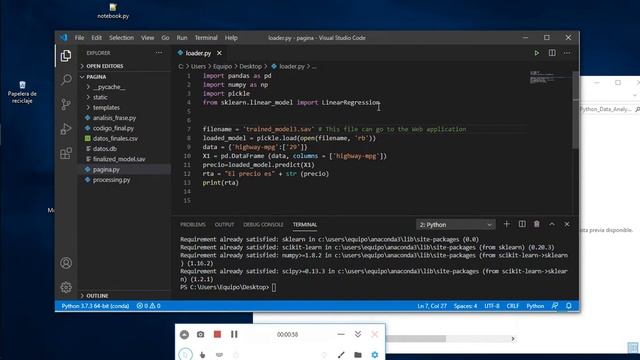Open the Source Control view
Screen dimensions: 640x360
(66, 104)
